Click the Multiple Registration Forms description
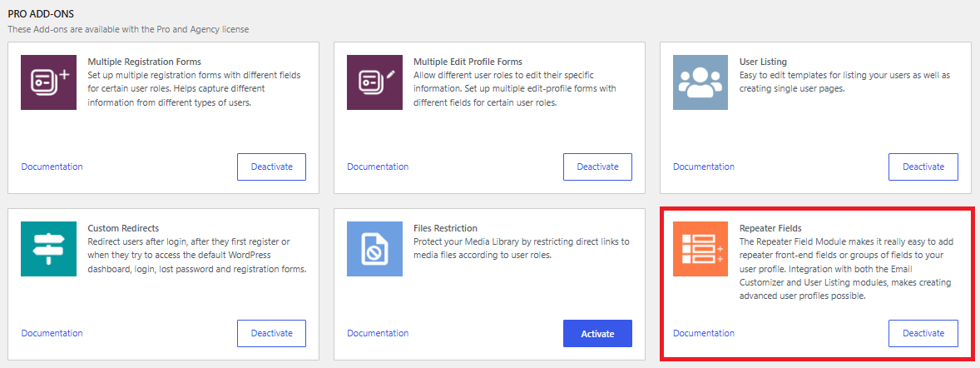Image resolution: width=980 pixels, height=368 pixels. pyautogui.click(x=195, y=89)
